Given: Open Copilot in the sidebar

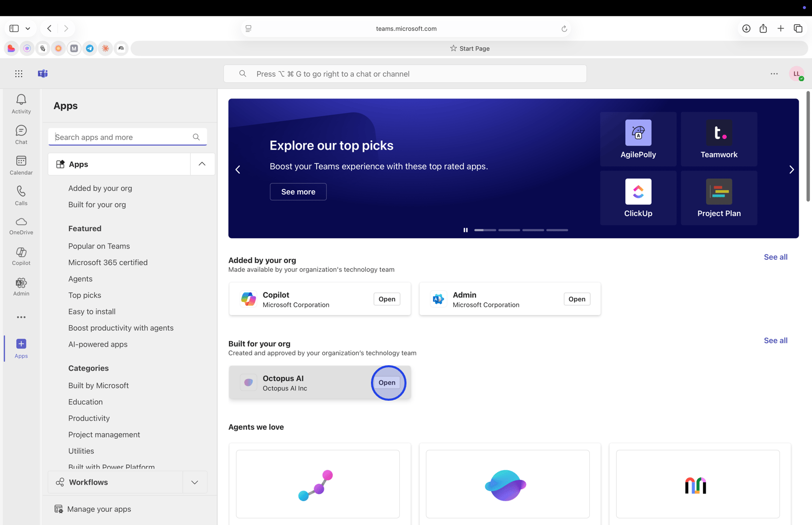Looking at the screenshot, I should 21,256.
